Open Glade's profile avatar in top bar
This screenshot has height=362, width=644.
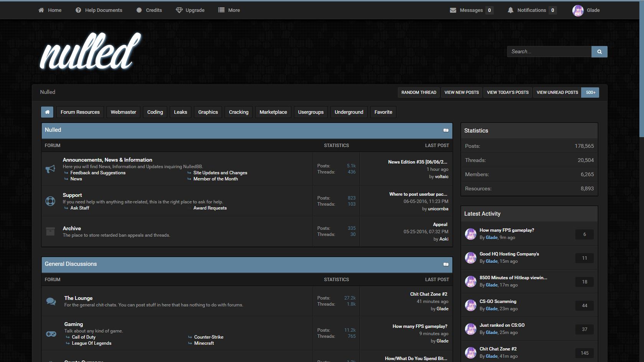[x=578, y=10]
